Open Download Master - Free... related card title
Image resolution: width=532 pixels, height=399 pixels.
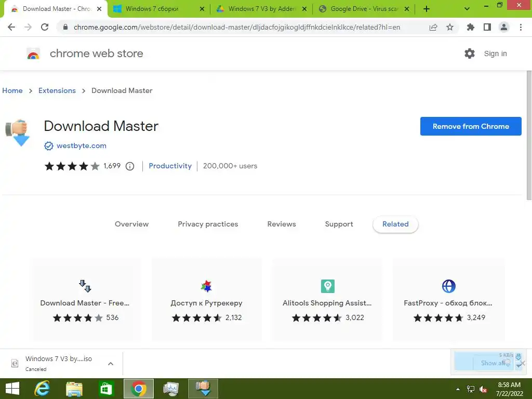click(x=85, y=303)
